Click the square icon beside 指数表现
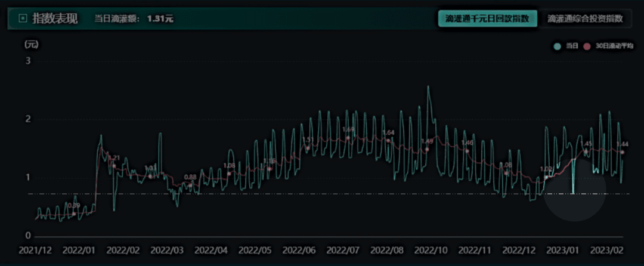 point(23,18)
